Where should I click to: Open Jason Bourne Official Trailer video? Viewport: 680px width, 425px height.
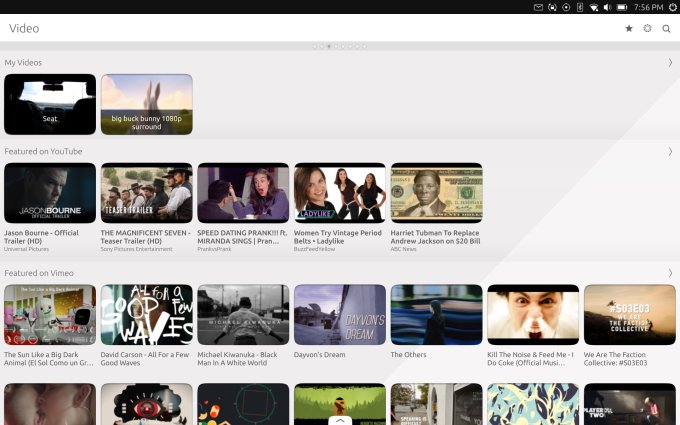coord(50,193)
